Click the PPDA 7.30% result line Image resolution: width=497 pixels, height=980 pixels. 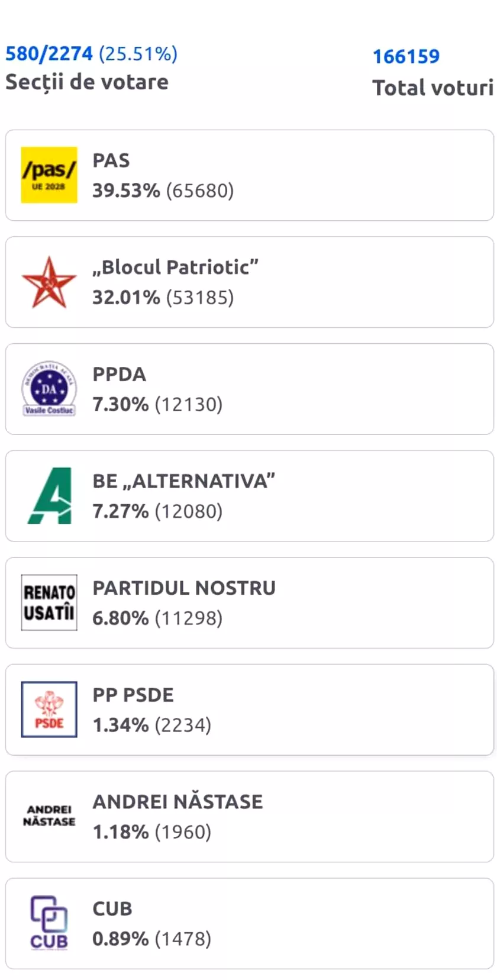click(157, 405)
